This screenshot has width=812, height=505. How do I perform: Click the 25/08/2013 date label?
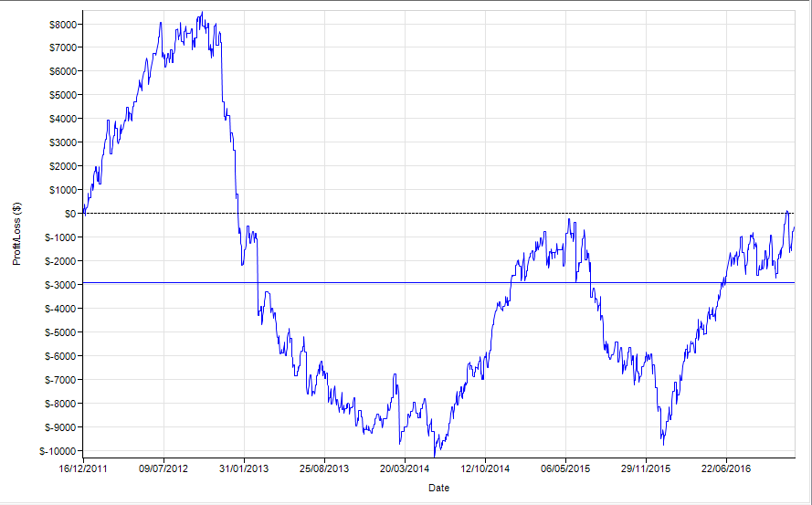click(324, 468)
